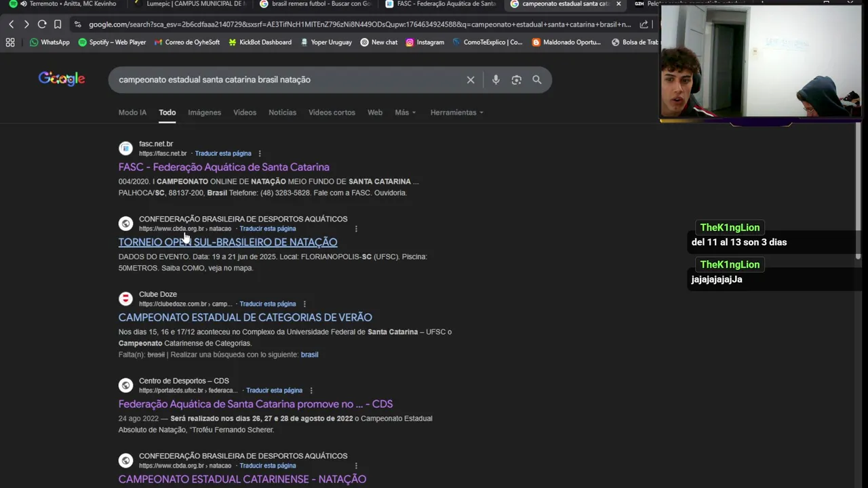This screenshot has width=868, height=488.
Task: Go forward with the browser forward arrow
Action: pyautogui.click(x=26, y=24)
